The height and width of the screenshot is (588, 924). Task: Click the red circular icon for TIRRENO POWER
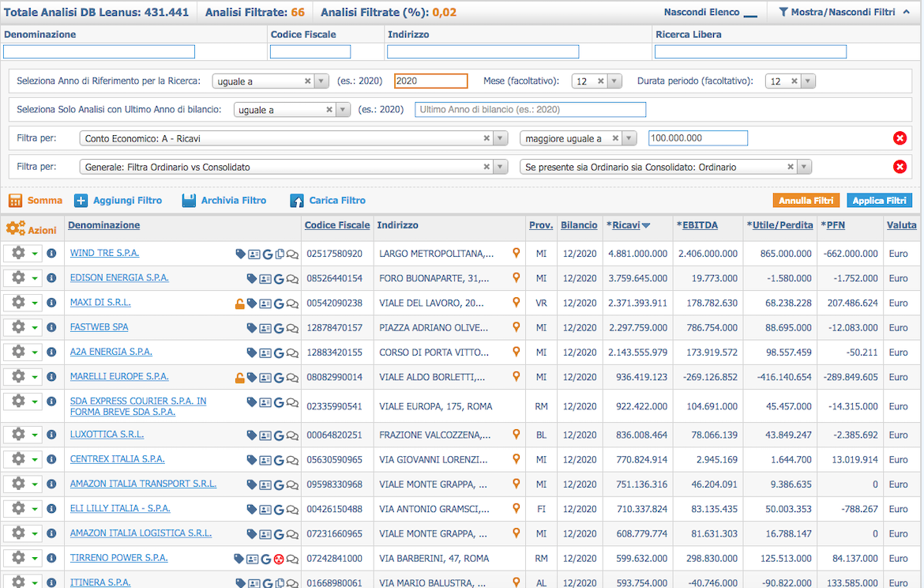[280, 559]
